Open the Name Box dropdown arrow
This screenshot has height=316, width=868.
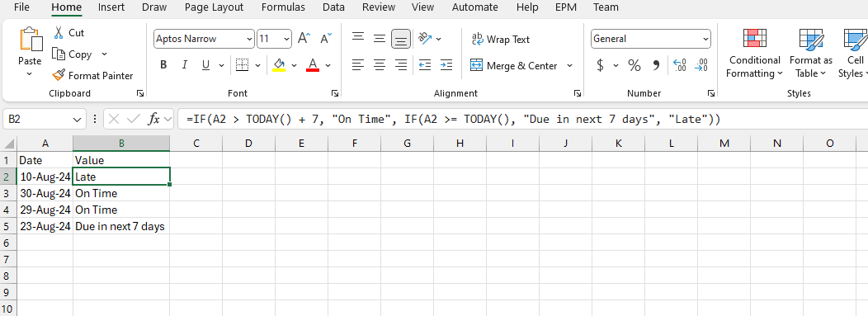point(77,119)
